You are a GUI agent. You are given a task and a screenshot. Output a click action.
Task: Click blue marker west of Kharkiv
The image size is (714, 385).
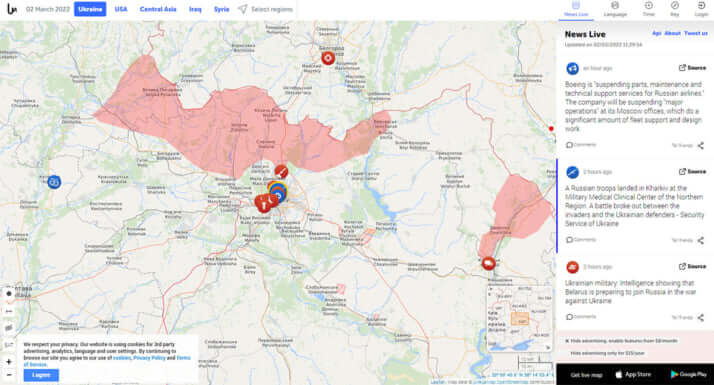tap(54, 182)
